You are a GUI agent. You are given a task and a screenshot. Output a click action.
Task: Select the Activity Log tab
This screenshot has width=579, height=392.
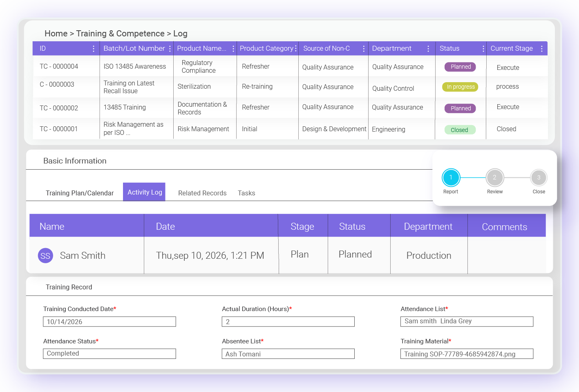click(x=144, y=192)
